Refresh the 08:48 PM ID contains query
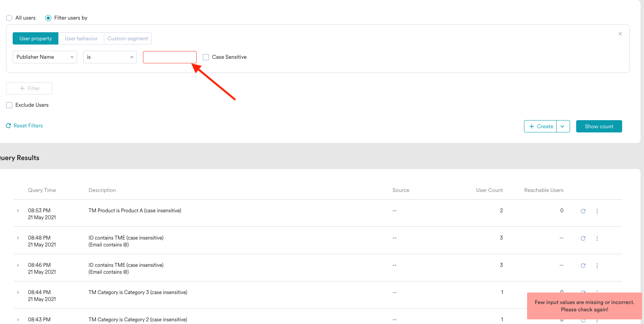Image resolution: width=644 pixels, height=324 pixels. click(583, 238)
